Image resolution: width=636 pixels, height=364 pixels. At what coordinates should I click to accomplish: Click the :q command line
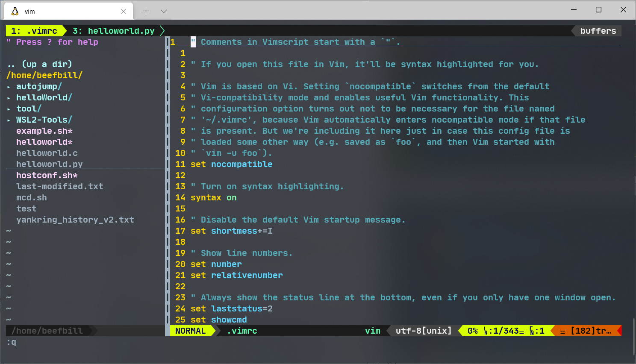[11, 342]
